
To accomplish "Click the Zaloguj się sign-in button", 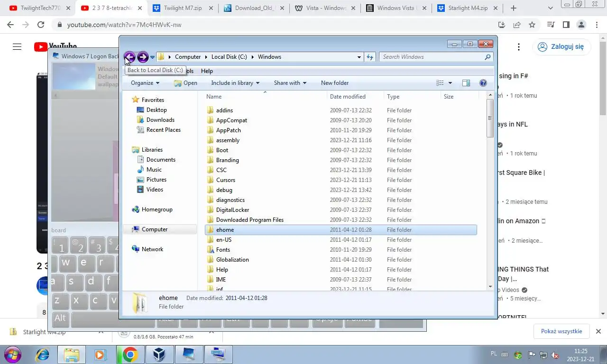I will click(x=561, y=46).
